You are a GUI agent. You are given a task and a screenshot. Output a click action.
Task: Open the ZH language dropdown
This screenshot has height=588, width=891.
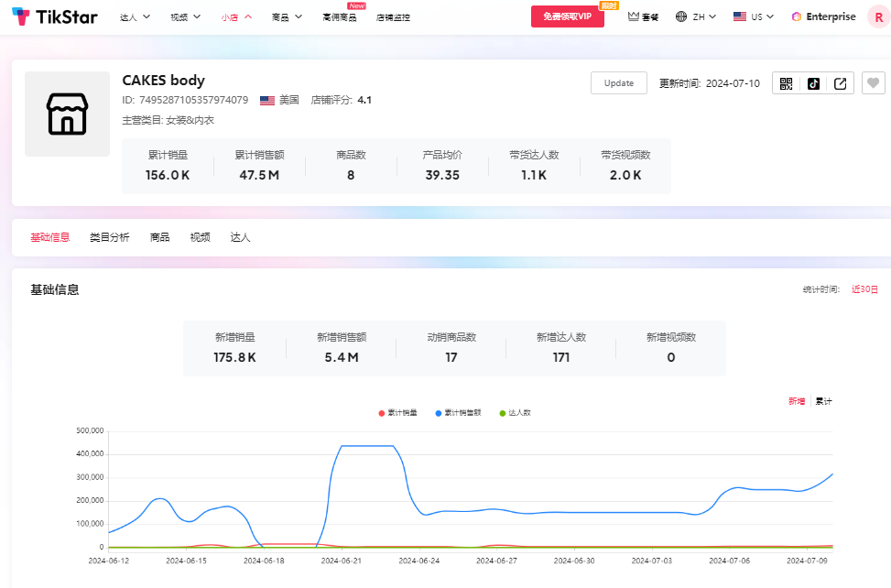tap(704, 17)
